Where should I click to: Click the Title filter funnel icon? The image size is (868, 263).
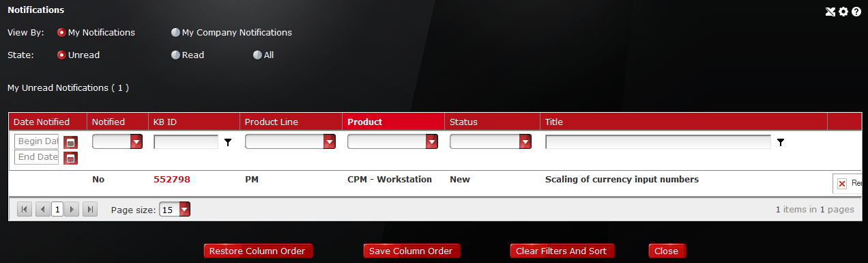click(x=781, y=142)
